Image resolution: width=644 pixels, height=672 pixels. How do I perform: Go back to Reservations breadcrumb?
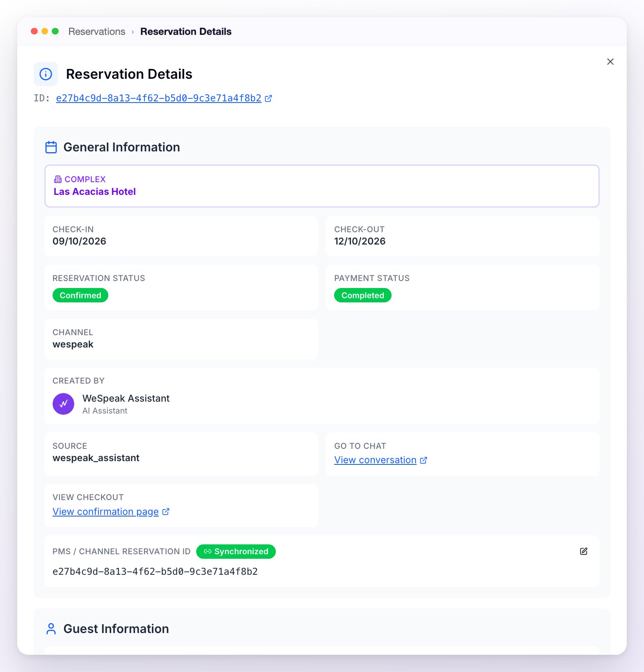(97, 32)
